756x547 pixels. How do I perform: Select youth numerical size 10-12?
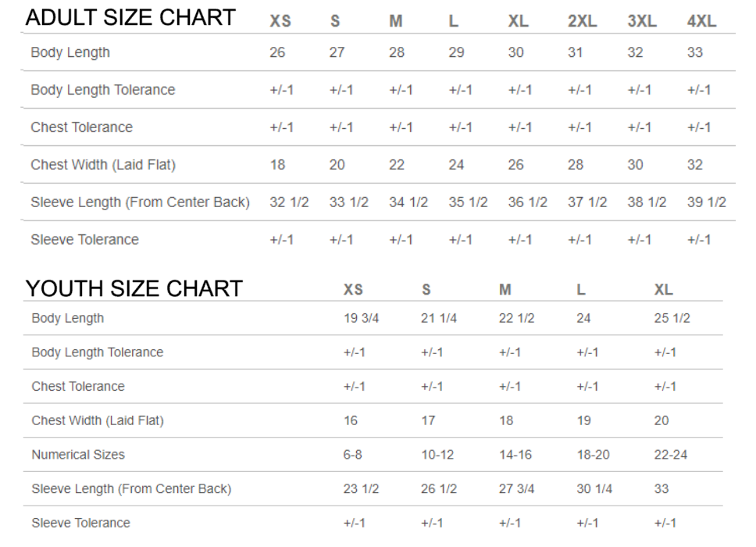(x=437, y=455)
